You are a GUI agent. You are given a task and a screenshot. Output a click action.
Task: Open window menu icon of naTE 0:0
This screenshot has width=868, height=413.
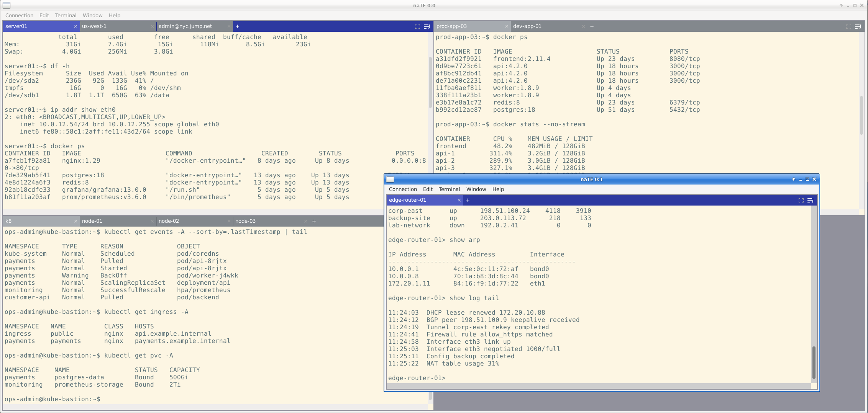coord(7,5)
